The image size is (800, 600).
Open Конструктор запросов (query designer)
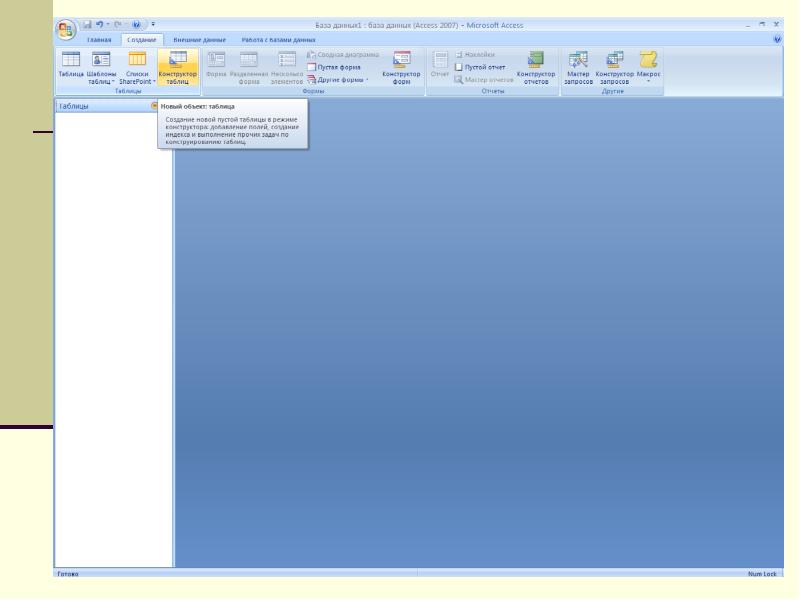(x=615, y=69)
